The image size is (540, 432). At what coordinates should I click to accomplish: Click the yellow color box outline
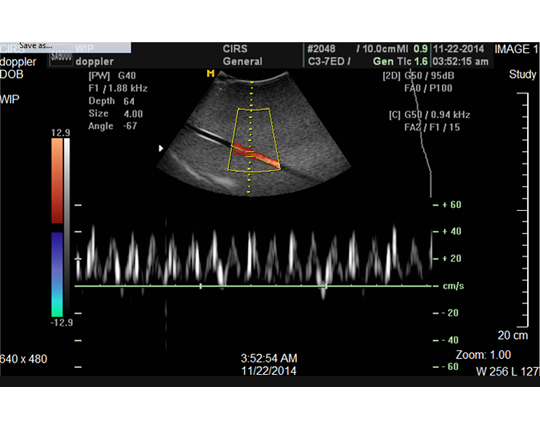coord(254,140)
